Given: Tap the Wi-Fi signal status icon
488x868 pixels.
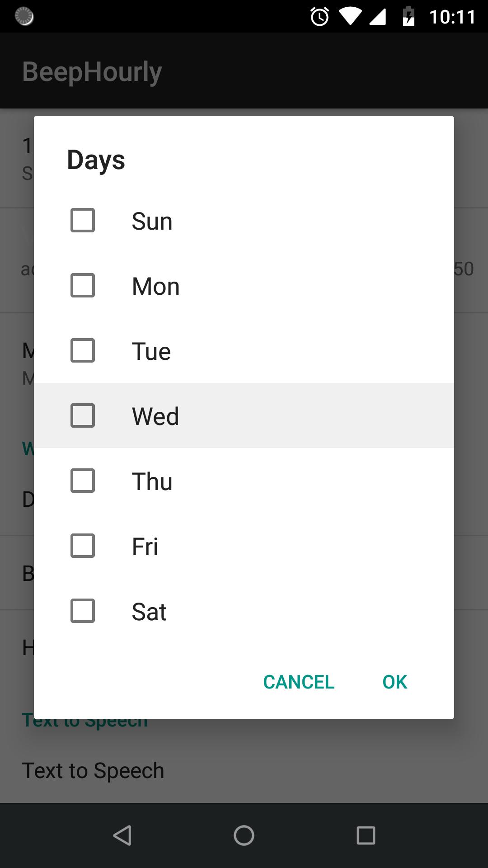Looking at the screenshot, I should tap(350, 17).
